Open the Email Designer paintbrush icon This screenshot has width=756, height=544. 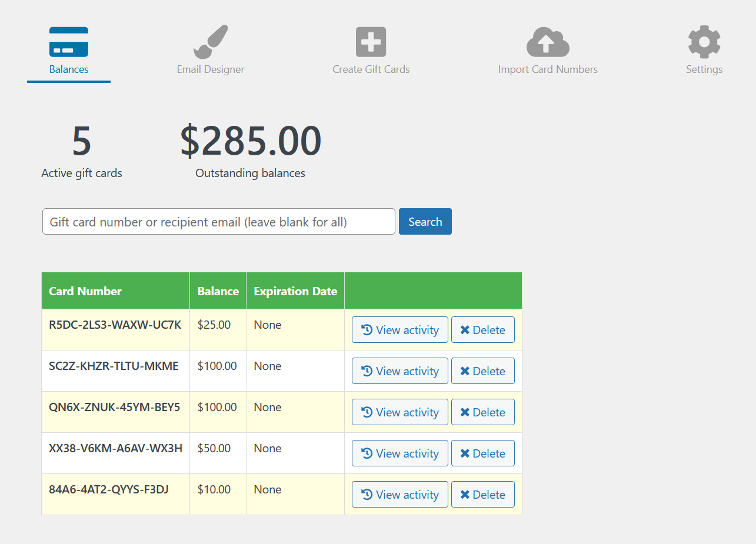coord(211,42)
